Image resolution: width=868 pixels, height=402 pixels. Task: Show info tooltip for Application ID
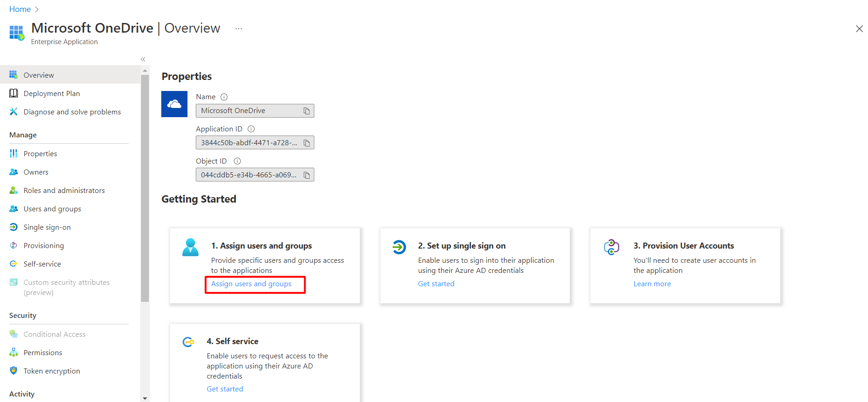[x=251, y=129]
